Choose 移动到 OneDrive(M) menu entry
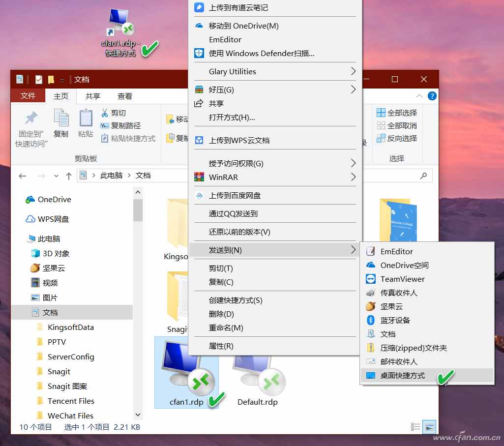The width and height of the screenshot is (504, 446). click(x=275, y=26)
